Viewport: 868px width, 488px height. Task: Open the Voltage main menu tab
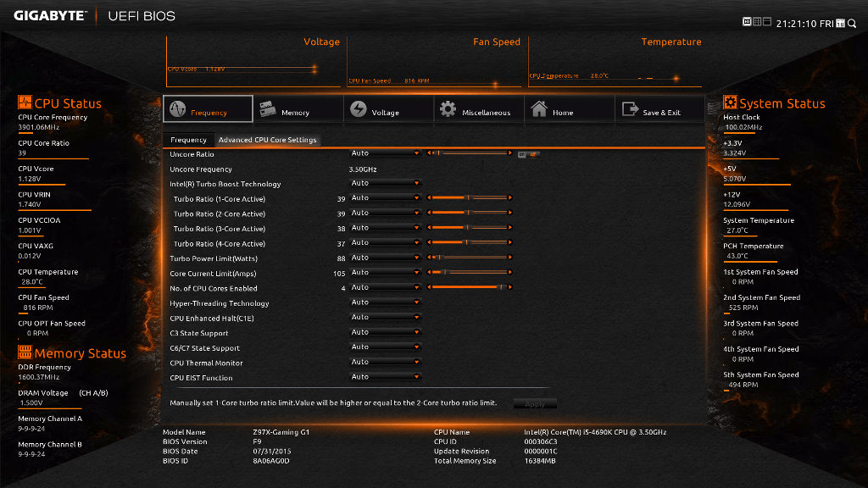(x=388, y=109)
